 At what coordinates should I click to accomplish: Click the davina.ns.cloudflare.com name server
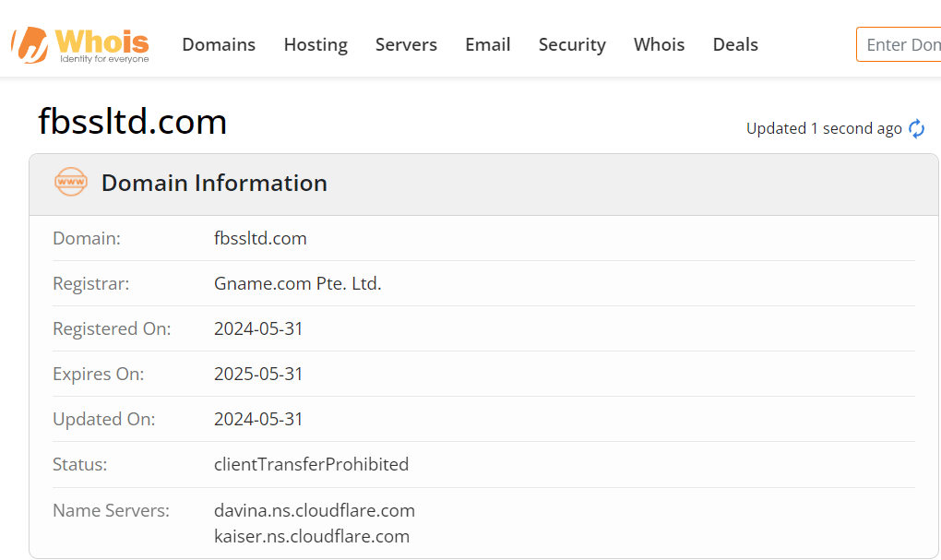tap(315, 510)
